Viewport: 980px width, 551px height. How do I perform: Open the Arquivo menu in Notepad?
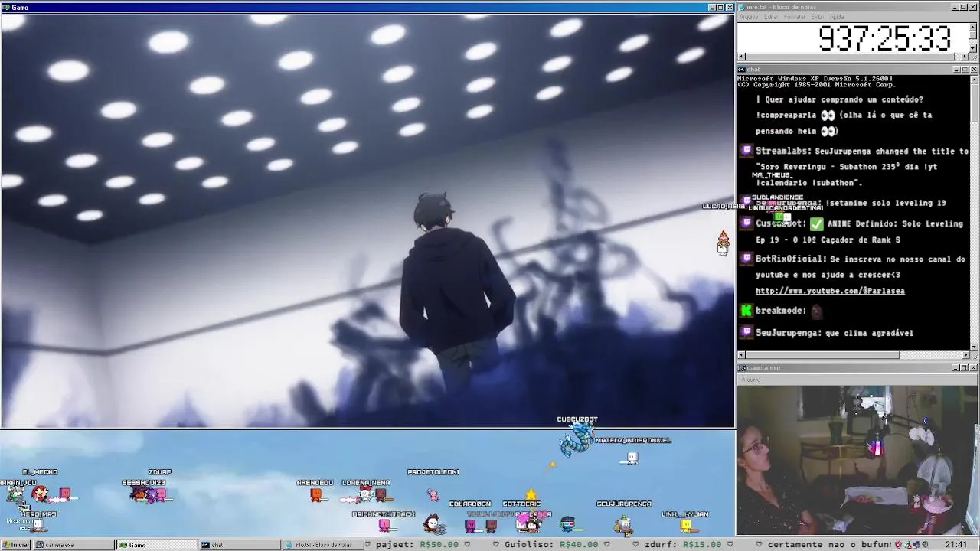748,17
